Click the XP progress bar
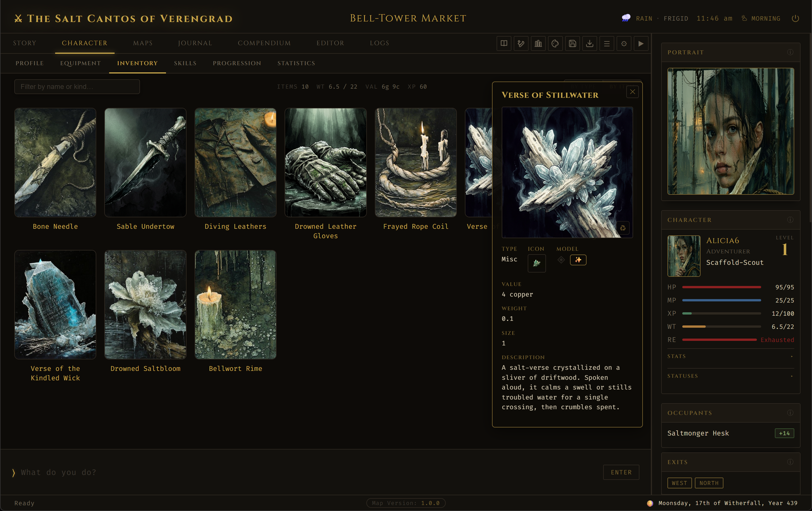This screenshot has width=812, height=511. tap(721, 314)
